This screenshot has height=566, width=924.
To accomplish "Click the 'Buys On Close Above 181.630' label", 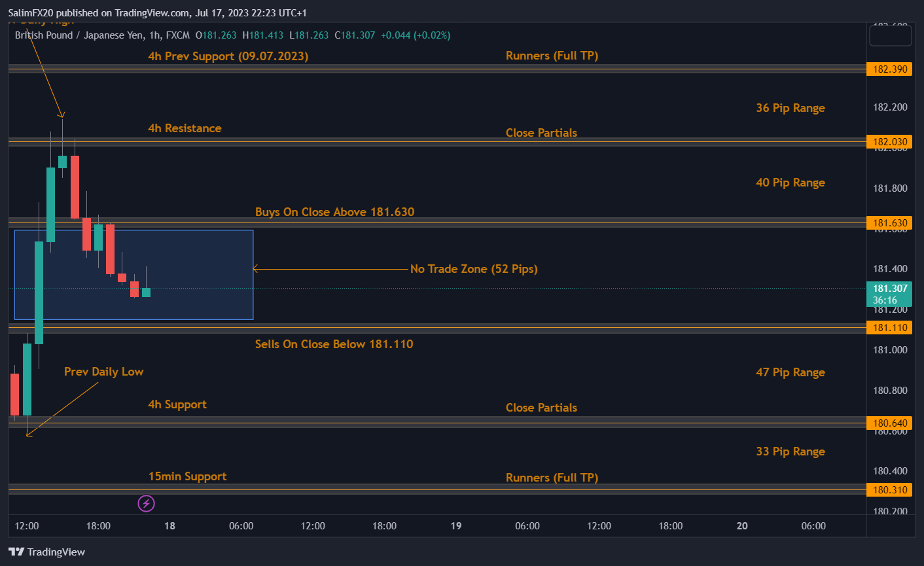I will [334, 212].
